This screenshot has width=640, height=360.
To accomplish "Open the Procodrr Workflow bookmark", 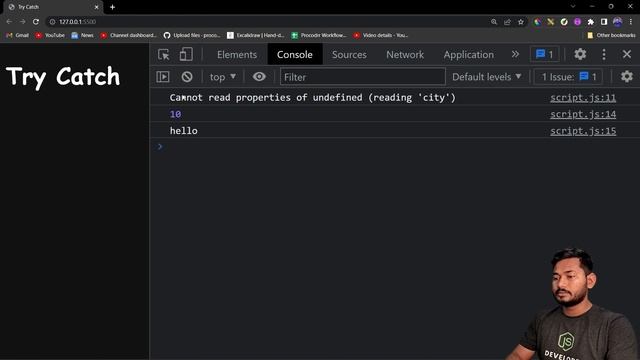I will coord(319,36).
